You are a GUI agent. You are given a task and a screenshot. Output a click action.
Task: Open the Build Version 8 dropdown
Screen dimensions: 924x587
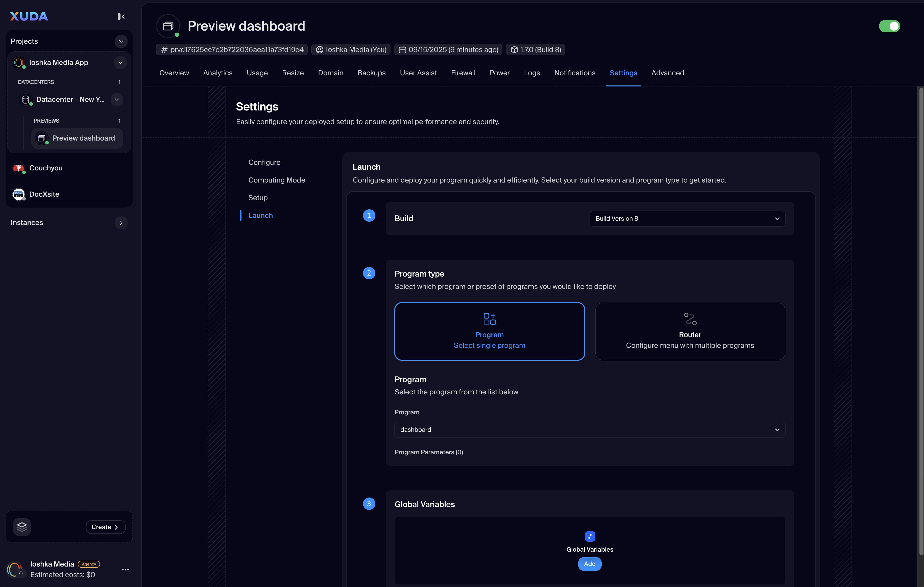point(687,218)
